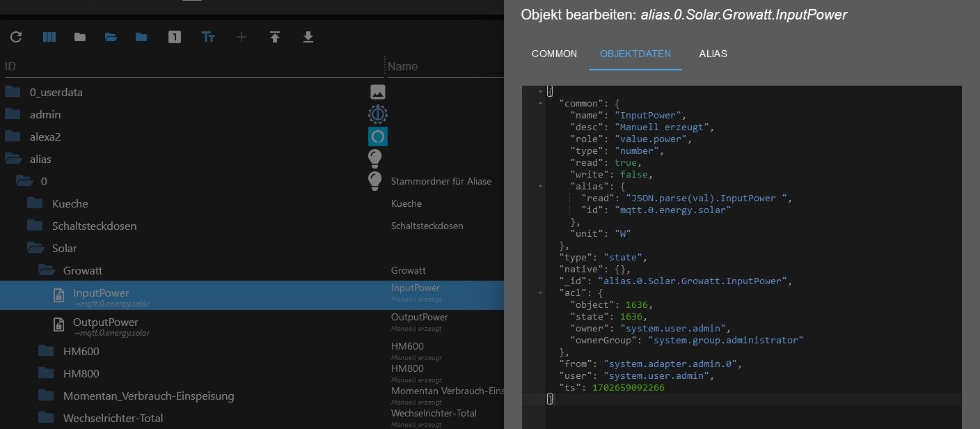Click the admin adapter gear icon
This screenshot has width=980, height=429.
coord(378,114)
